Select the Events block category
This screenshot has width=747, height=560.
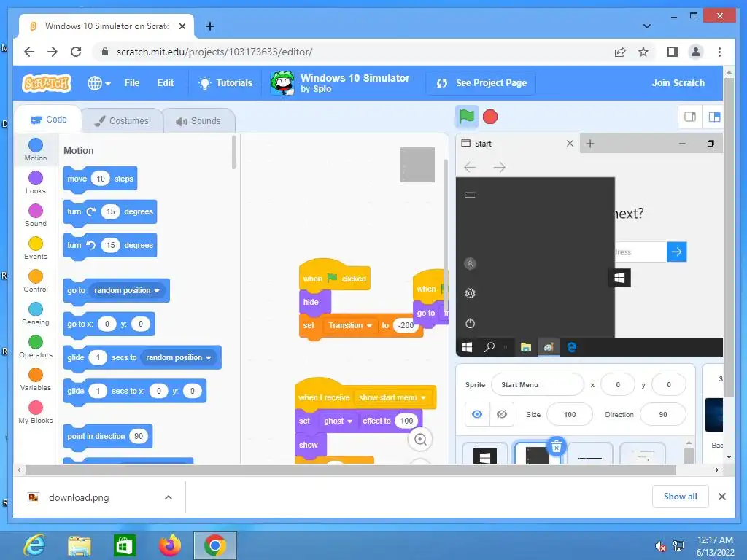coord(36,248)
